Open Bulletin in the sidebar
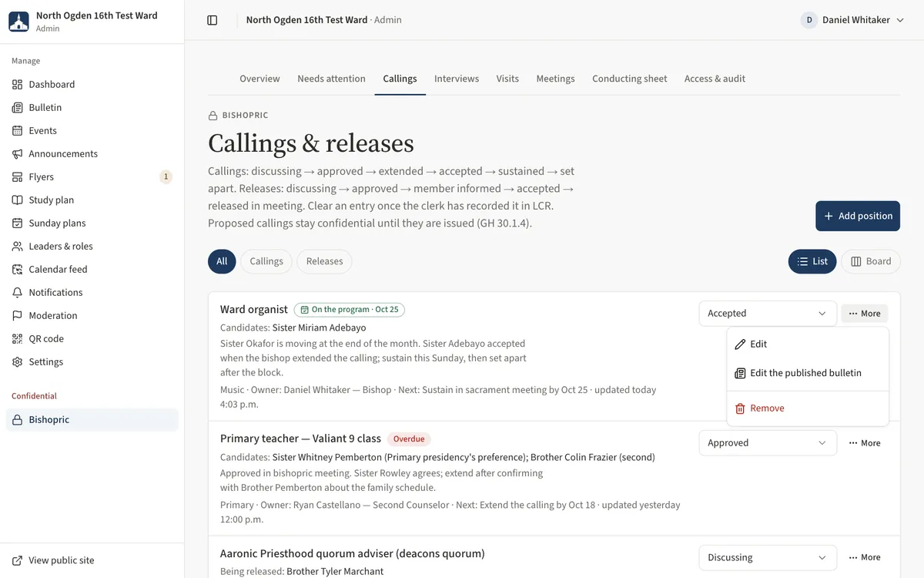This screenshot has width=924, height=578. pyautogui.click(x=92, y=107)
